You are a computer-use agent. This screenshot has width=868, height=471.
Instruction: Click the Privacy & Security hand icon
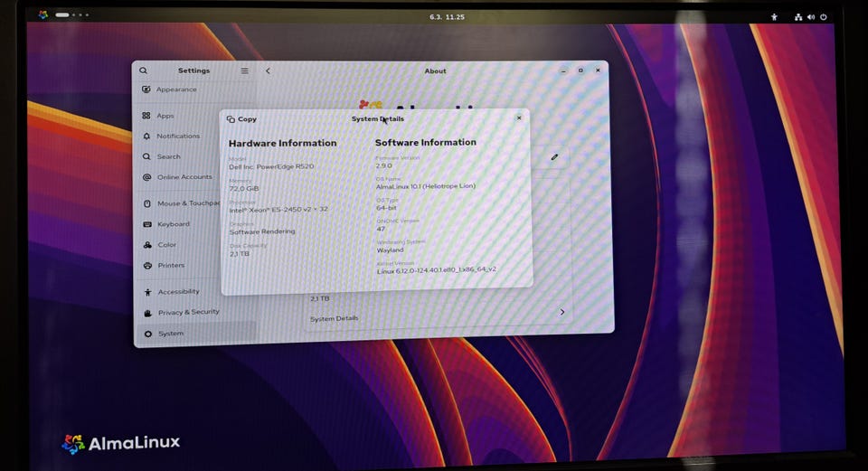tap(147, 313)
